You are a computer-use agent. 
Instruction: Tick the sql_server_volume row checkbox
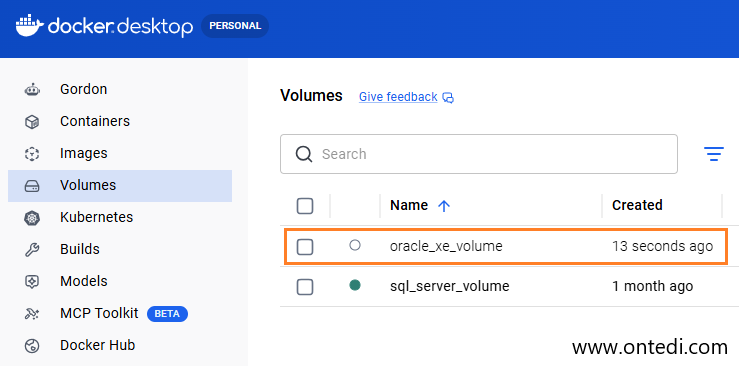[305, 286]
